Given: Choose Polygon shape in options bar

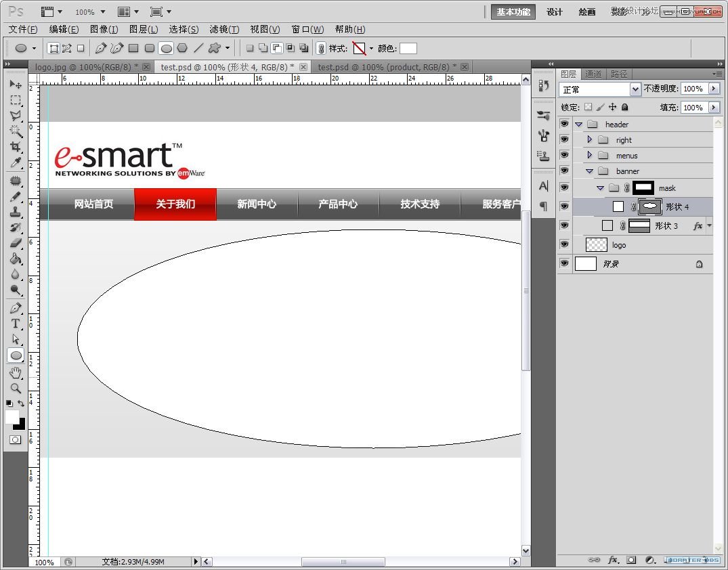Looking at the screenshot, I should [182, 48].
